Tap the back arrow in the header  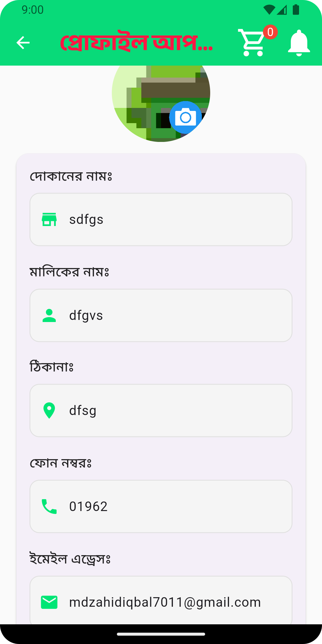23,42
